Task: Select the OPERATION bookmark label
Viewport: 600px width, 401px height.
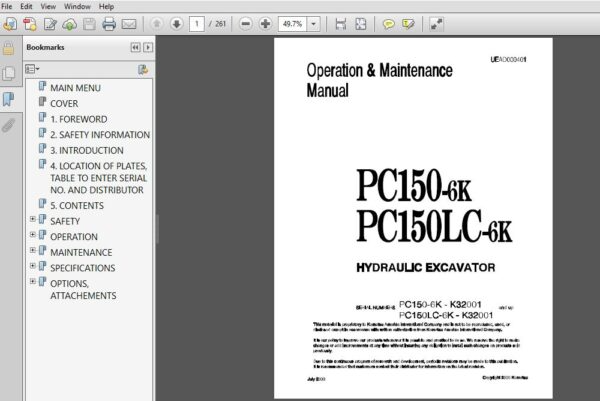Action: pos(74,237)
